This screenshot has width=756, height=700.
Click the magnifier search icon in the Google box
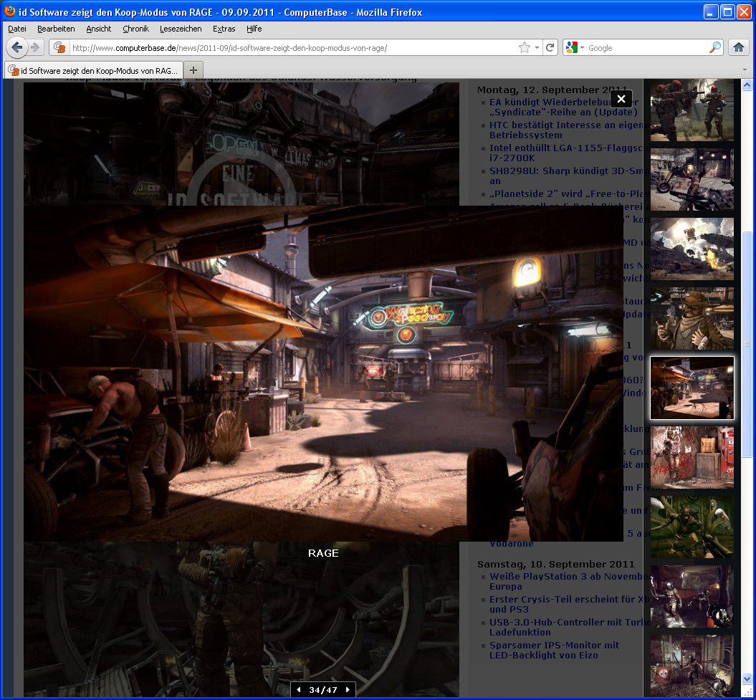[x=715, y=47]
